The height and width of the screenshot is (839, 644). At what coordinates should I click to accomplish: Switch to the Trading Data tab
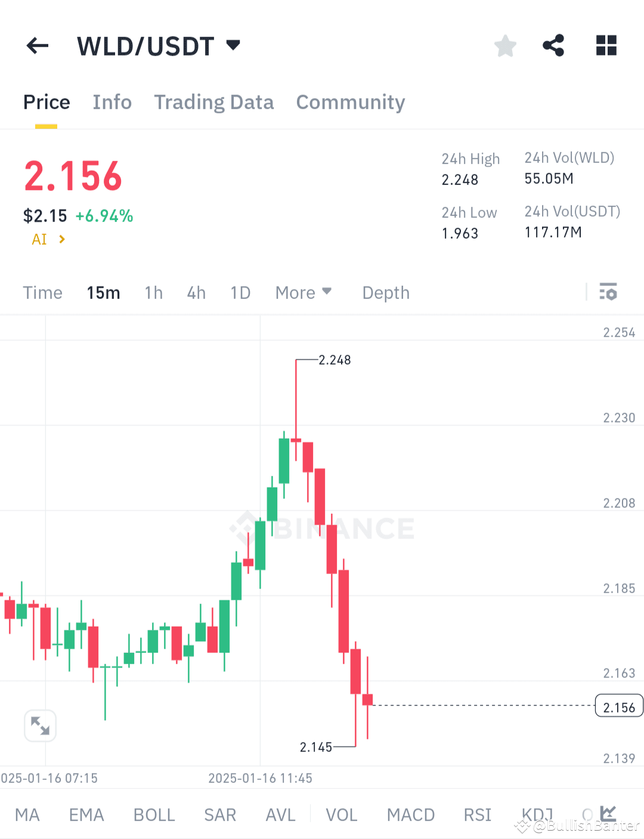(x=213, y=102)
